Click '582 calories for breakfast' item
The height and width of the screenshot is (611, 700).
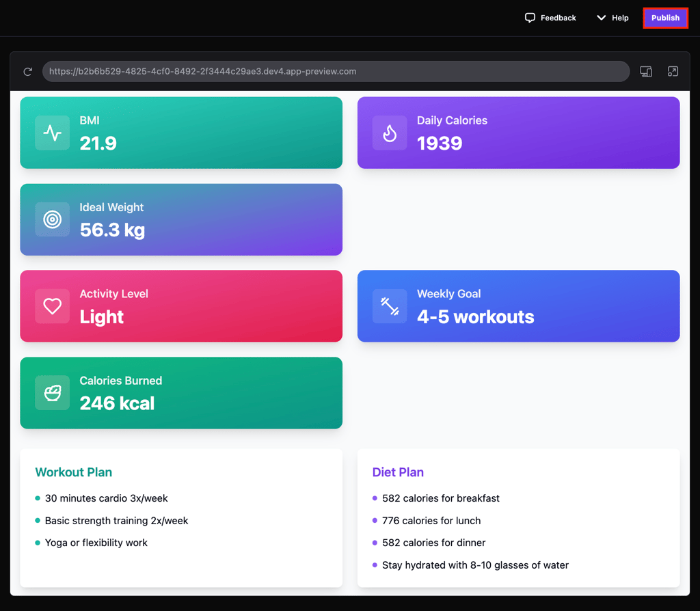pos(441,498)
